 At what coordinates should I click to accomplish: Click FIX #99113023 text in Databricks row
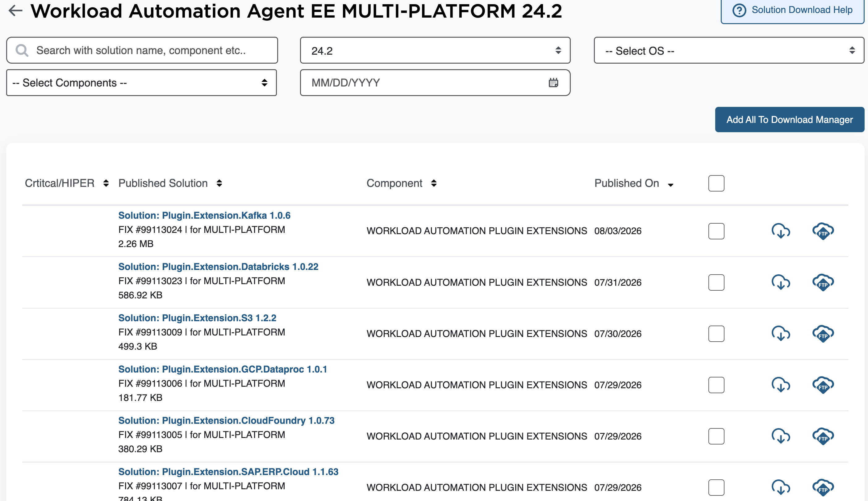click(150, 281)
